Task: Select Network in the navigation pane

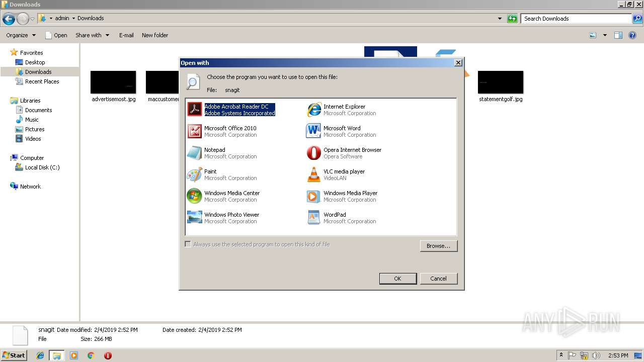Action: (x=30, y=187)
